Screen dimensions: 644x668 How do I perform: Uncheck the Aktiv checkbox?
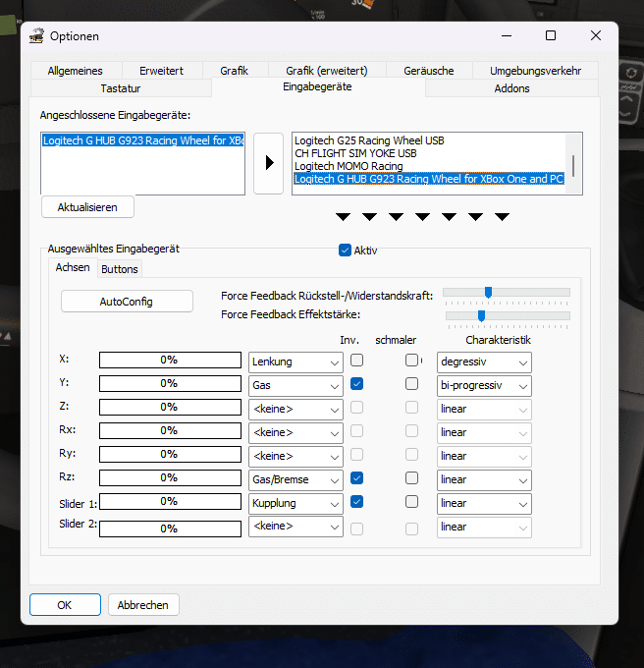click(x=345, y=250)
